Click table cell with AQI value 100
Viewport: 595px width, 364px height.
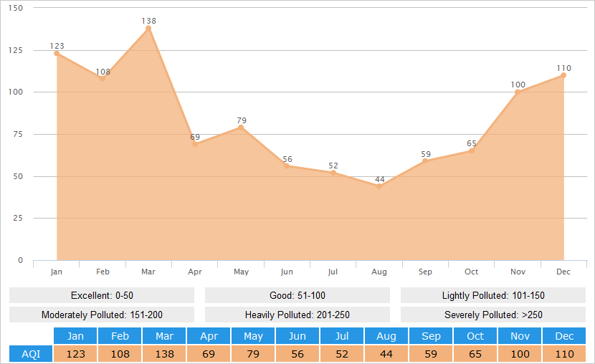coord(520,354)
